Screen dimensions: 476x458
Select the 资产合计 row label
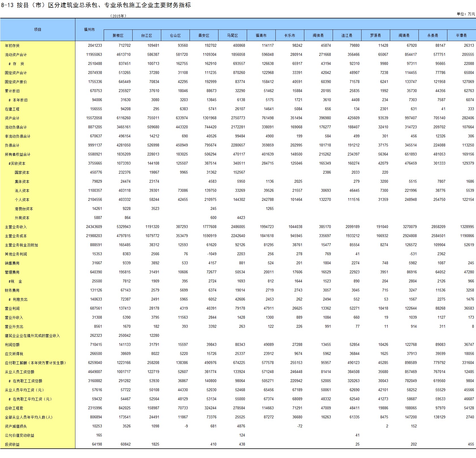[x=12, y=118]
